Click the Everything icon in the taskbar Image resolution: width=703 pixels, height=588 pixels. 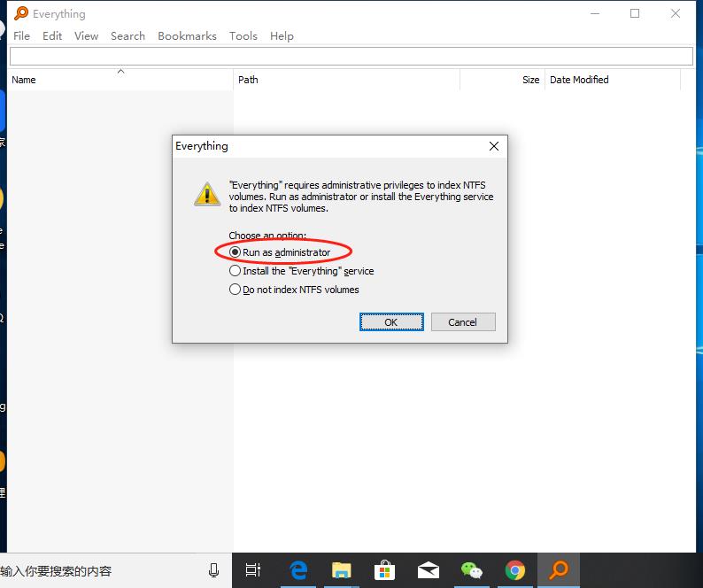click(x=559, y=570)
